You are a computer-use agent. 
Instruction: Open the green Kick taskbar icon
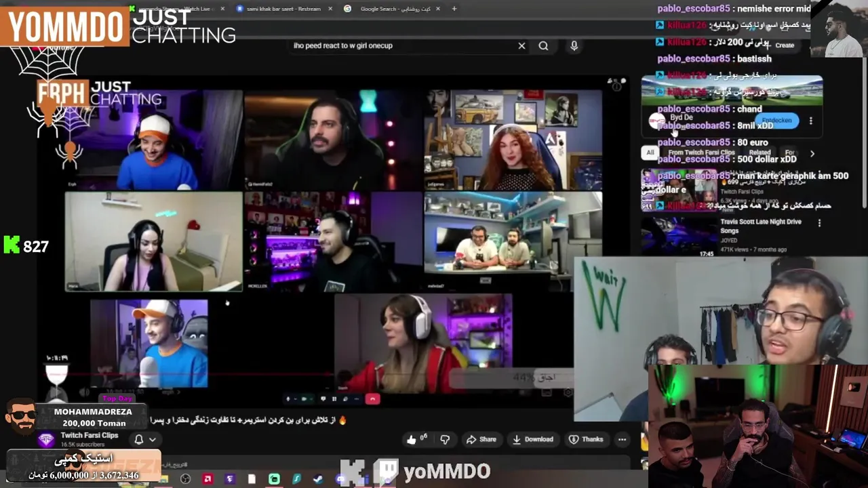(274, 479)
